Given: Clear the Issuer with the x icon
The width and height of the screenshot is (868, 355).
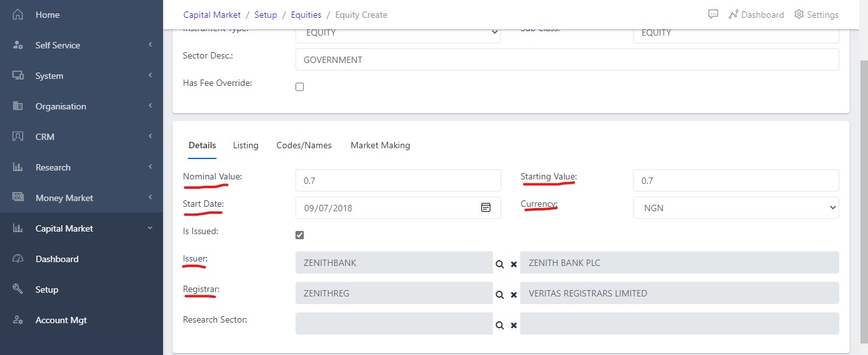Looking at the screenshot, I should (514, 263).
